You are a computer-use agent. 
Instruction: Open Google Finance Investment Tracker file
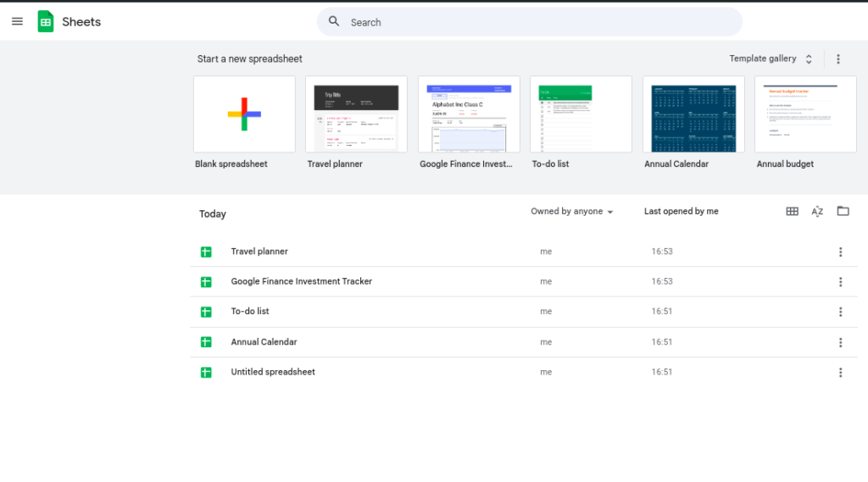[524, 281]
